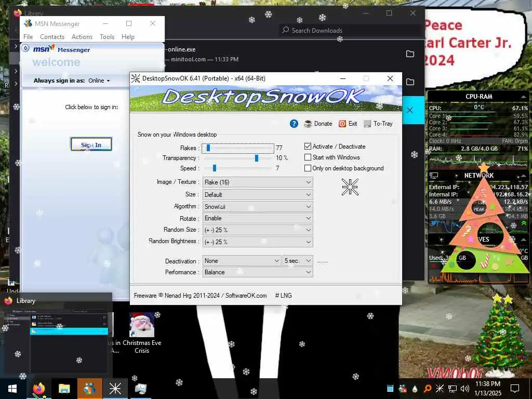The width and height of the screenshot is (532, 399).
Task: Open the notification center icon
Action: coord(515,389)
